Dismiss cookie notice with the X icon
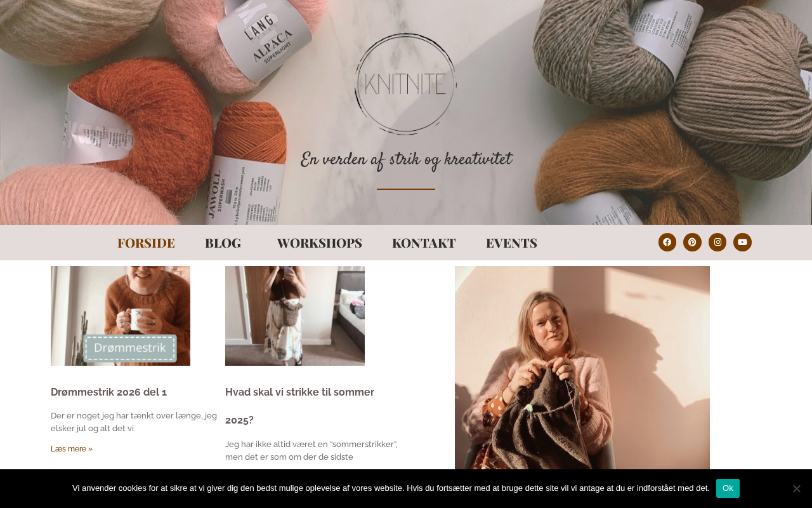 point(797,488)
